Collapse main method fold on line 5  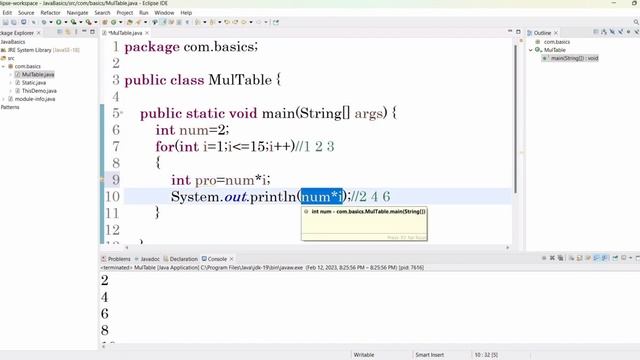[121, 113]
